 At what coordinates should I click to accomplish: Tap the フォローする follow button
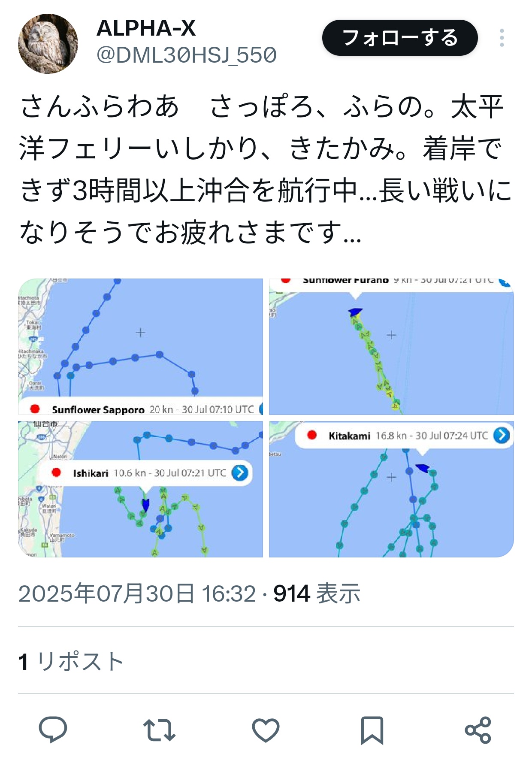tap(400, 38)
